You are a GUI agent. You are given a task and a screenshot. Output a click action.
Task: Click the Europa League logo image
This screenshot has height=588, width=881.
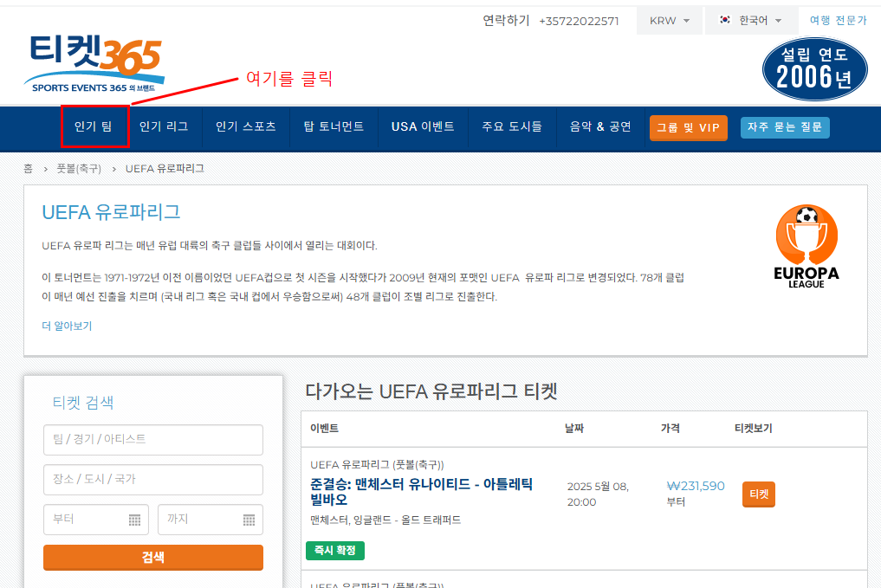pos(807,247)
